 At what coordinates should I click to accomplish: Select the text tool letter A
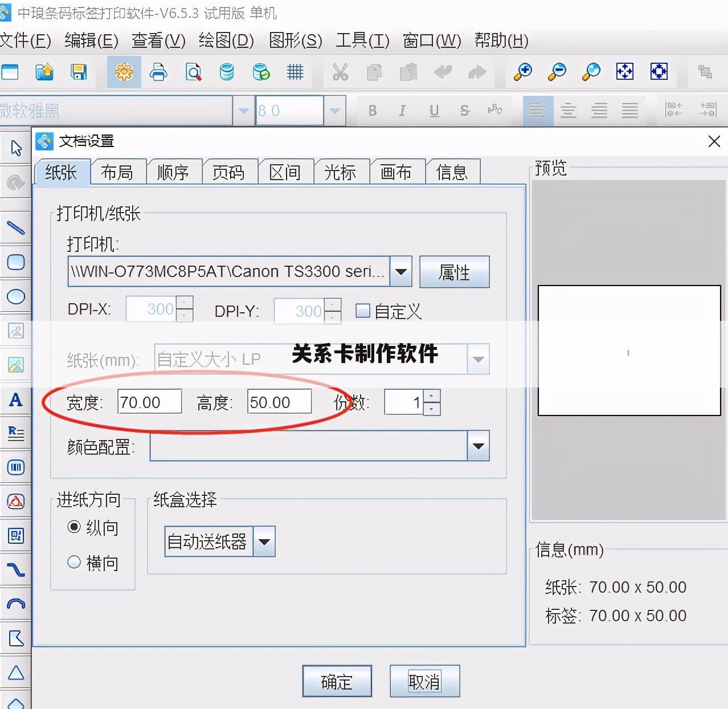(16, 400)
